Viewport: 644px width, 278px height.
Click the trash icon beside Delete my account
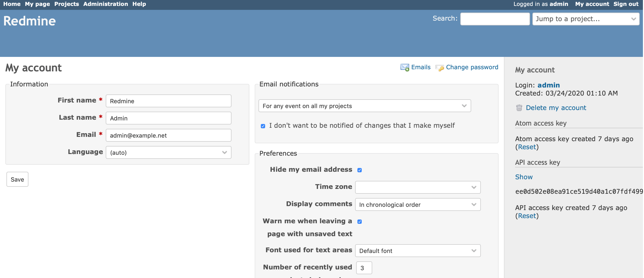pos(519,108)
